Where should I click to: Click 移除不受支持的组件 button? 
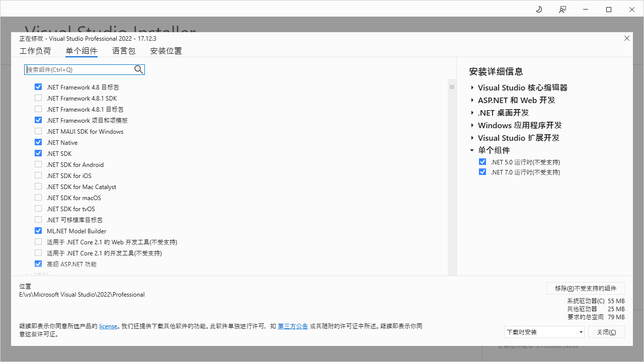tap(586, 288)
